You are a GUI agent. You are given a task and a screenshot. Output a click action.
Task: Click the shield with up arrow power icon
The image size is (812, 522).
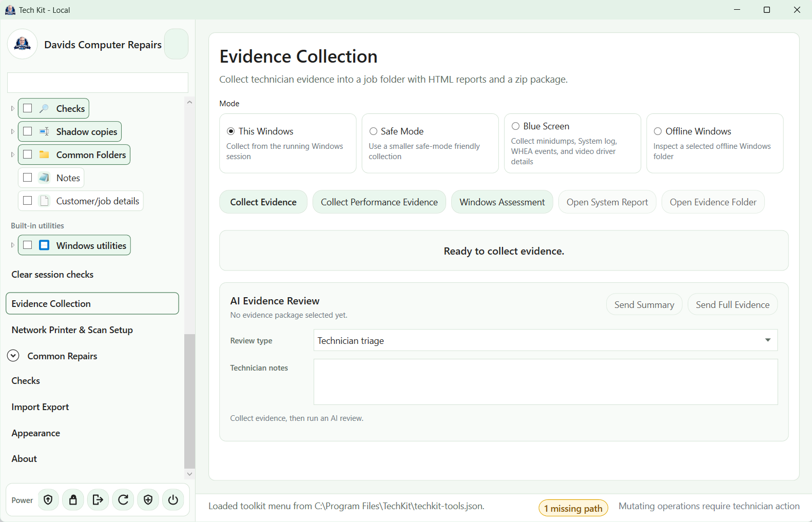pos(48,500)
